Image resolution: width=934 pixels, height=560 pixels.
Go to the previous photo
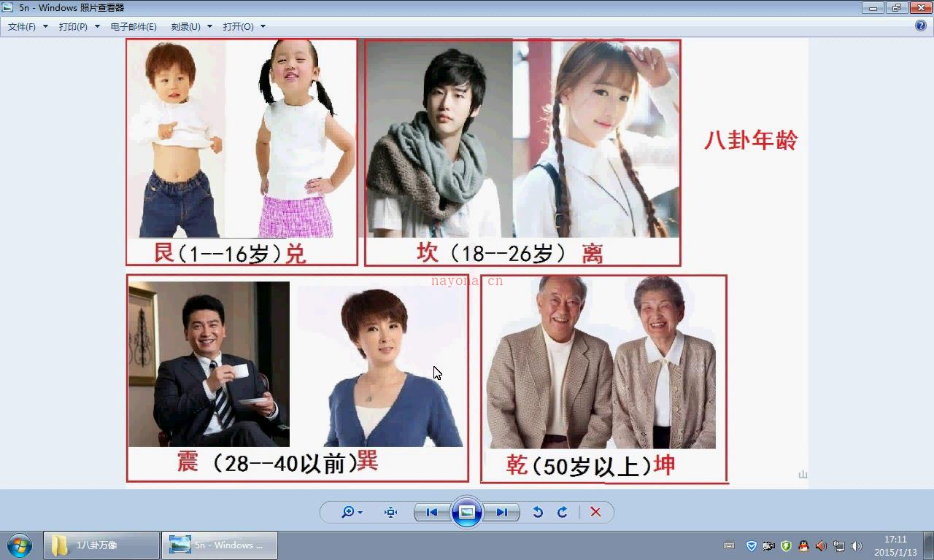[x=432, y=512]
